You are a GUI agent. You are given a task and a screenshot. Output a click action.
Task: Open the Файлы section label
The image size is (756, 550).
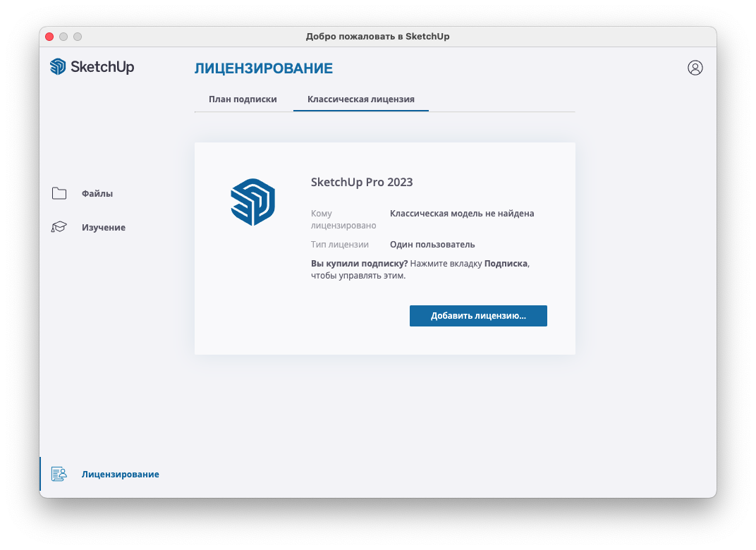point(97,194)
